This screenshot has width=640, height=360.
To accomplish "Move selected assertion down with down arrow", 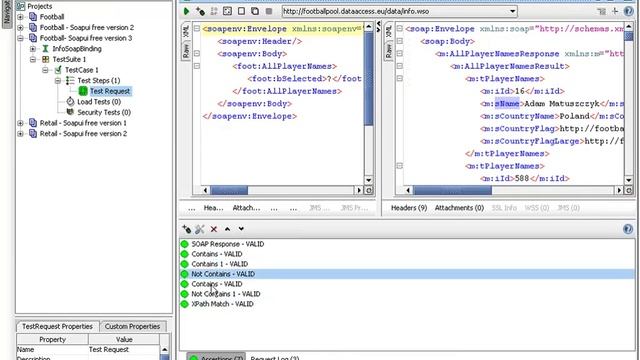I will click(x=241, y=229).
